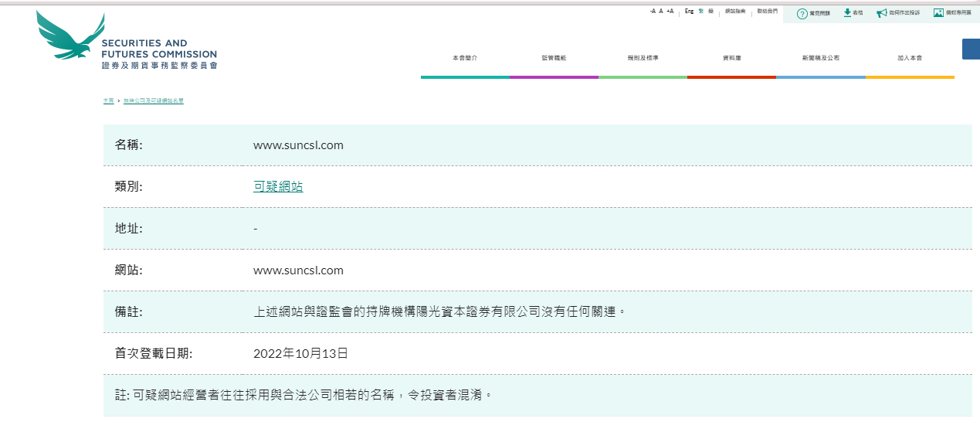Image resolution: width=980 pixels, height=432 pixels.
Task: Go to 主頁 via breadcrumb
Action: pyautogui.click(x=108, y=101)
